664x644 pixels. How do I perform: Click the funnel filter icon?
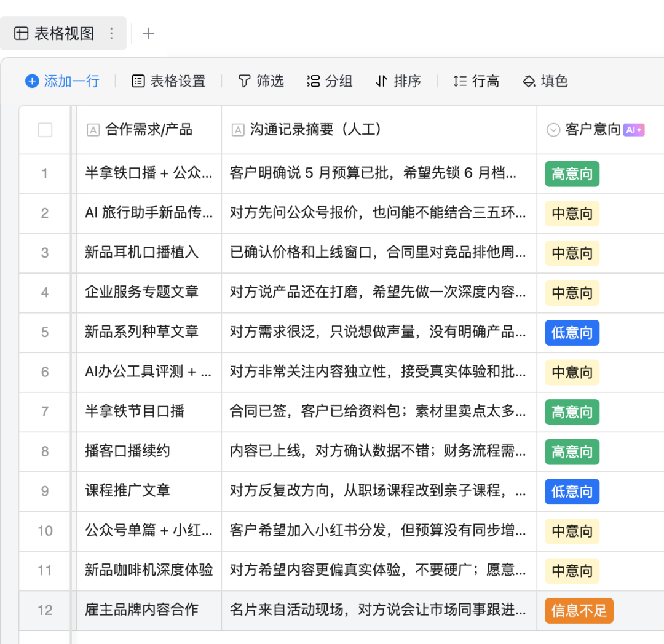(x=244, y=81)
